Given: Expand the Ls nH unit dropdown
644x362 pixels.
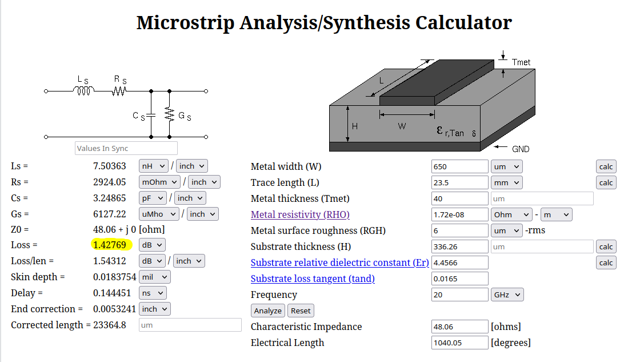Looking at the screenshot, I should pyautogui.click(x=153, y=166).
